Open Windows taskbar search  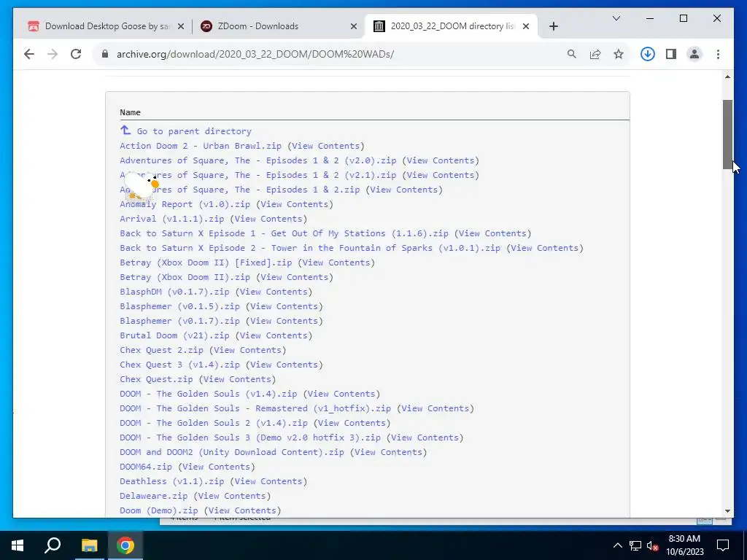click(53, 545)
